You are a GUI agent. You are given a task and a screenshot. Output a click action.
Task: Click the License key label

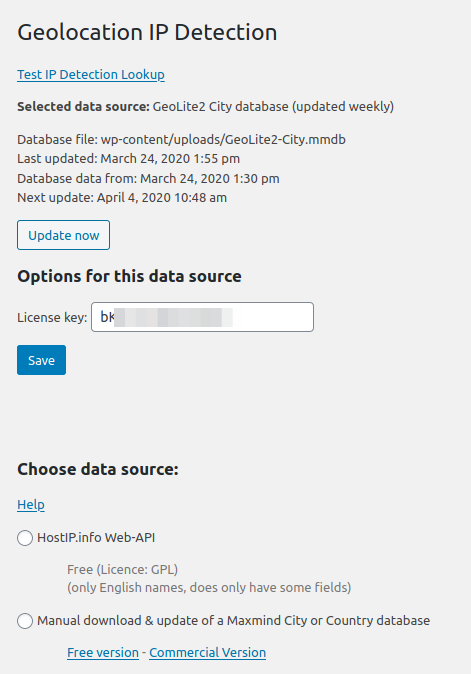(x=52, y=318)
